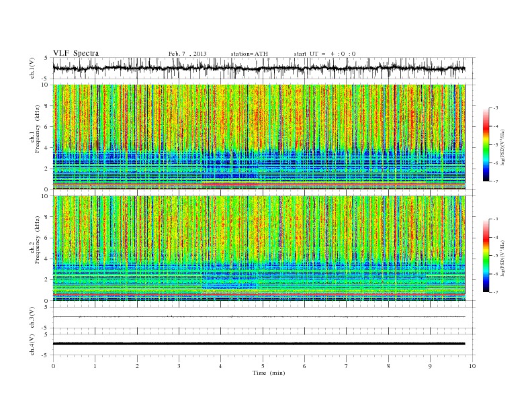Screen dimensions: 532x411
Task: Click the time axis tick label '0'
Action: [x=53, y=366]
